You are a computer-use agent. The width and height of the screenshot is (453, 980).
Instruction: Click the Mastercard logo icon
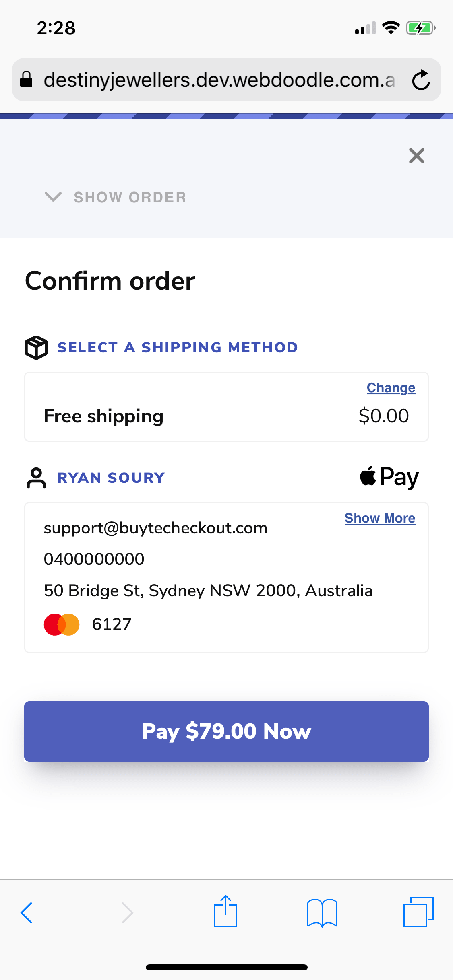tap(62, 624)
